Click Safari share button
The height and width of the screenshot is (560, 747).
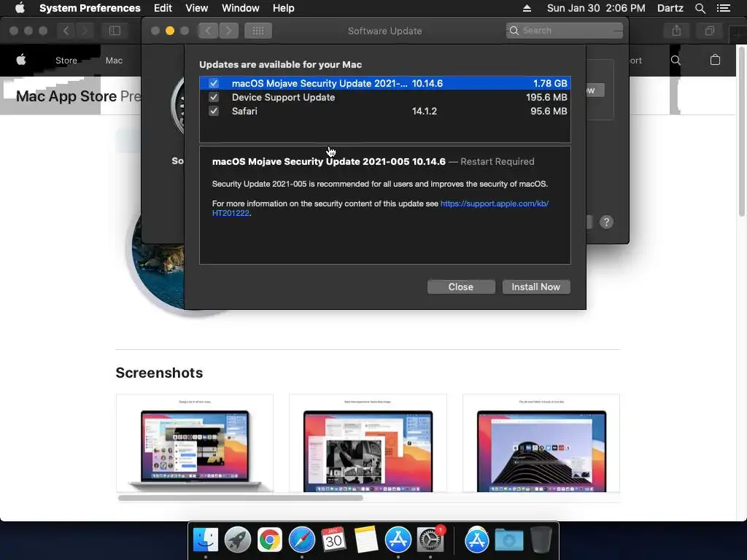676,31
